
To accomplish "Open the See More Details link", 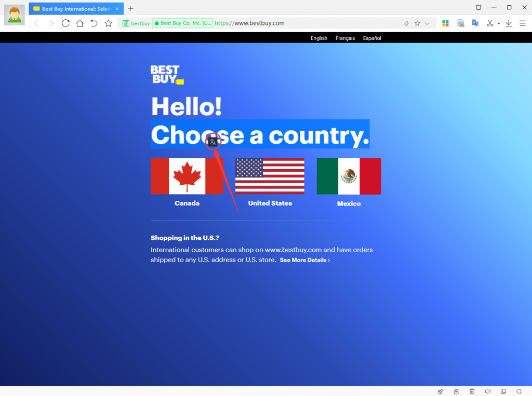I will point(304,260).
